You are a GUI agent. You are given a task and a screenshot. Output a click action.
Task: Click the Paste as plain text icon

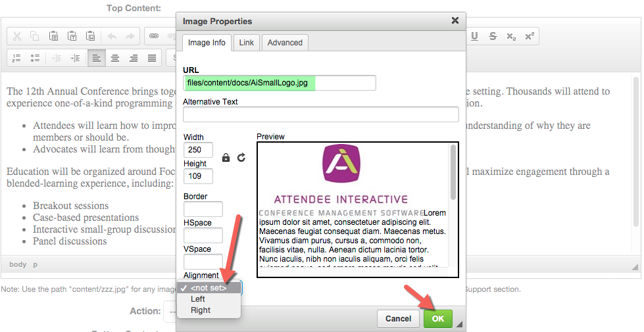(72, 37)
